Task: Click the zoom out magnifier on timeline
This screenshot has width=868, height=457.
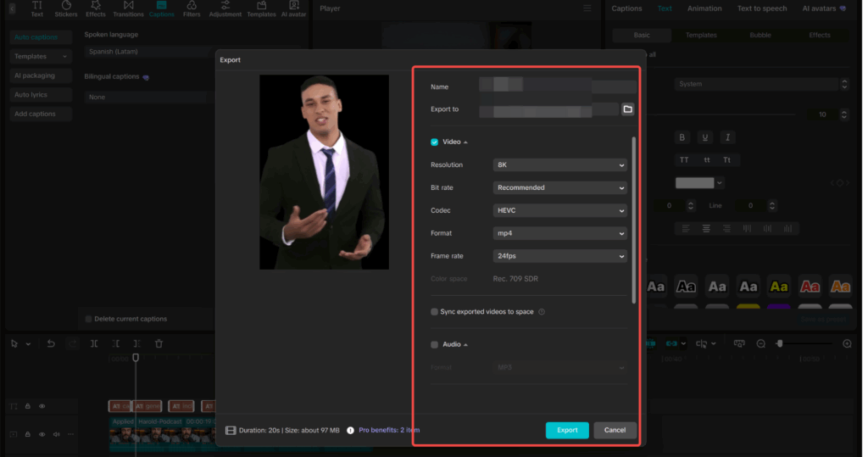Action: pyautogui.click(x=760, y=344)
